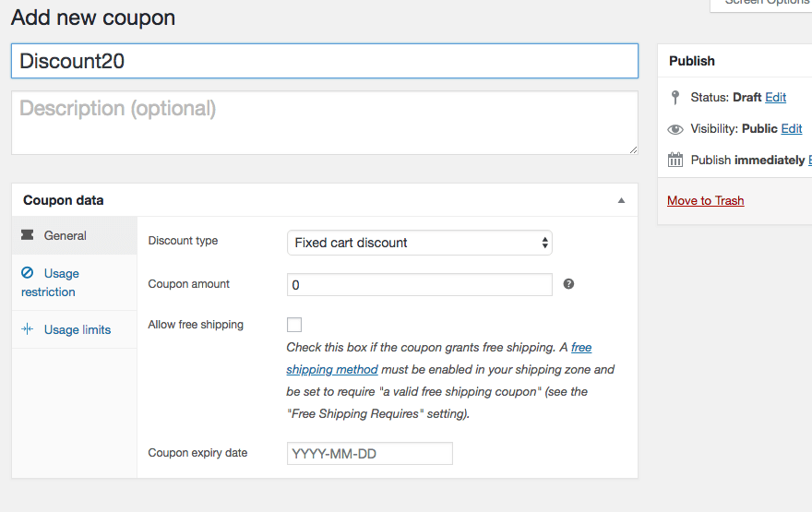The height and width of the screenshot is (512, 812).
Task: Enable the Allow free shipping checkbox
Action: tap(294, 325)
